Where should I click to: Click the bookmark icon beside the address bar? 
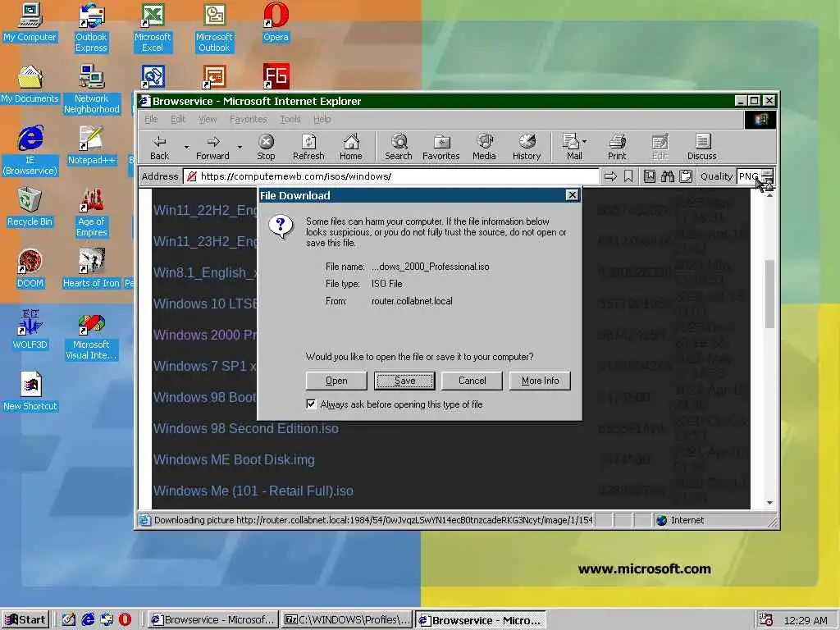click(628, 176)
